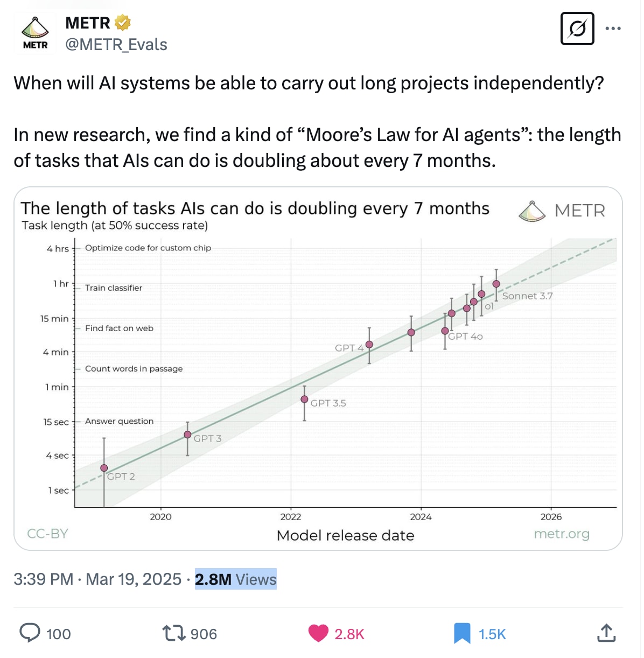Open the post timestamp 3:39 PM · Mar 19, 2025
The height and width of the screenshot is (658, 644).
(x=97, y=579)
